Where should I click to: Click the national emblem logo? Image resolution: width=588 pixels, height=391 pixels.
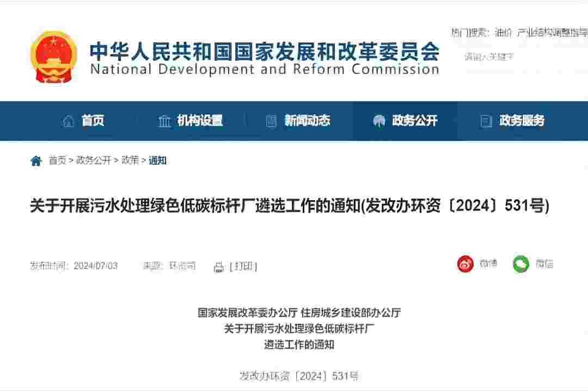point(53,57)
